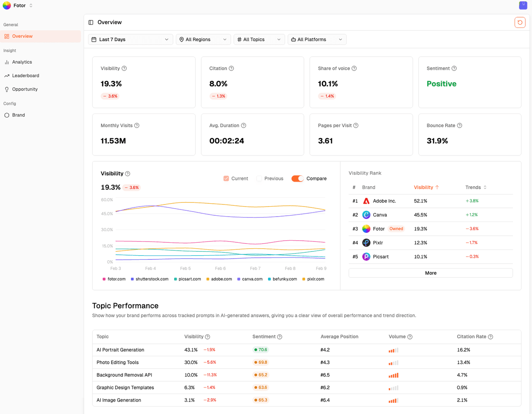Open the Background Removal API topic row
532x414 pixels.
[x=307, y=375]
